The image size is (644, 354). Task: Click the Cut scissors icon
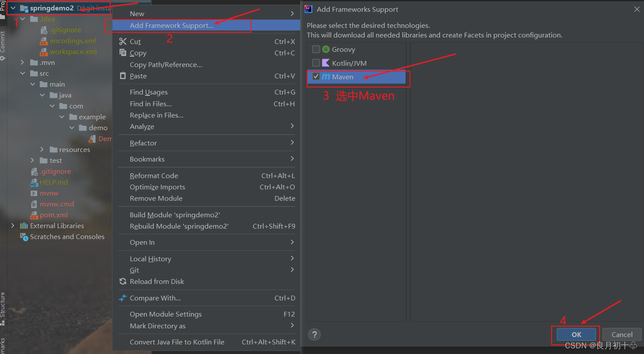[x=123, y=41]
